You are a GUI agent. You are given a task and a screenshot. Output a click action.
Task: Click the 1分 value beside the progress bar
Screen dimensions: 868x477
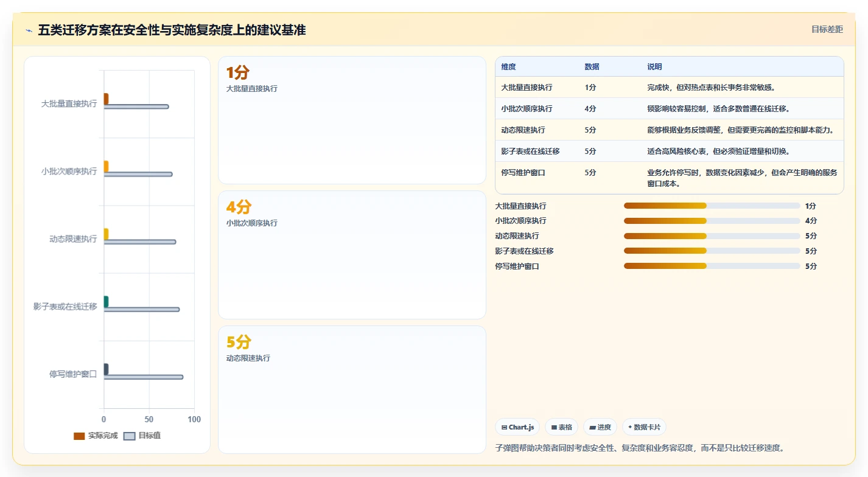[x=810, y=206]
